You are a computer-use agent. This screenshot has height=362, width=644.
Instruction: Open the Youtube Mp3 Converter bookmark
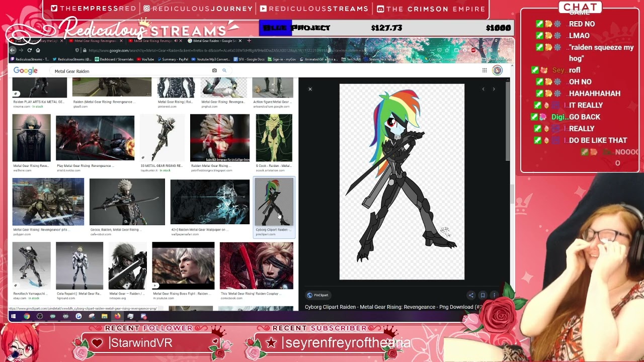point(210,59)
